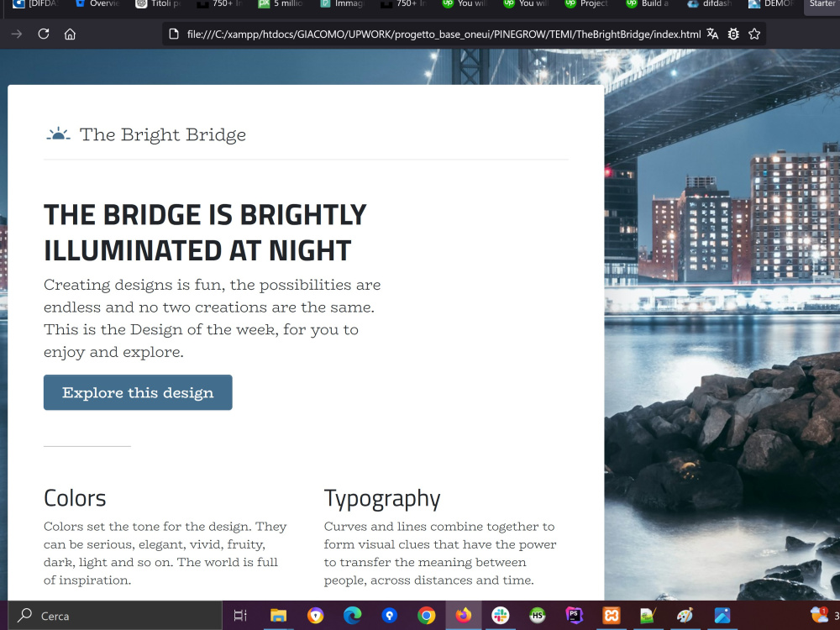Click the forward navigation arrow
This screenshot has width=840, height=630.
click(17, 34)
